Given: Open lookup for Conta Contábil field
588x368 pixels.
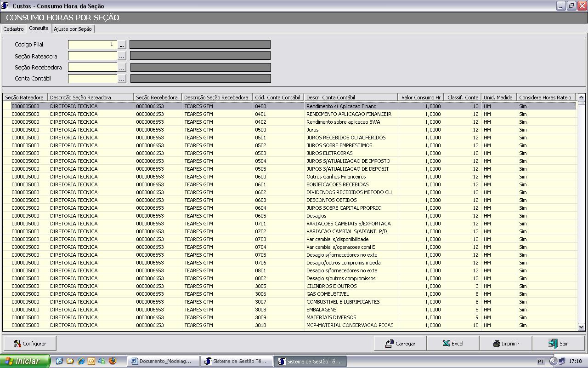Looking at the screenshot, I should (122, 79).
